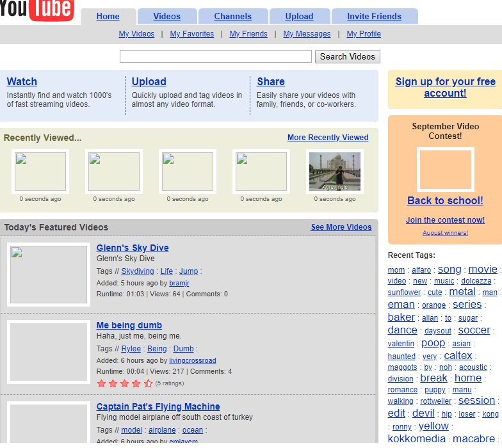Select the yellow recent tag

(x=433, y=426)
